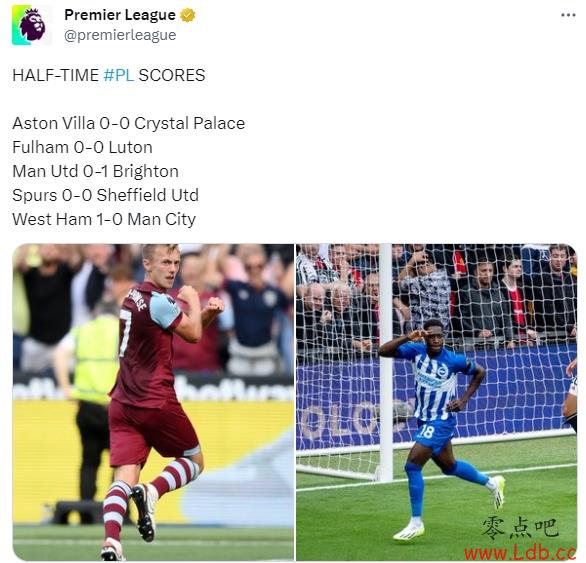Viewport: 586px width, 563px height.
Task: Open the West Ham player photo
Action: [153, 402]
